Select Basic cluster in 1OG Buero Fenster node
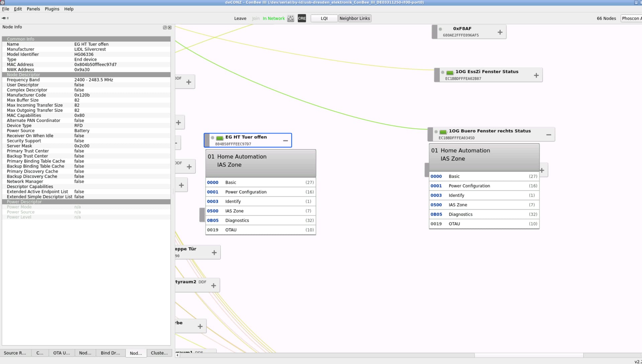Screen dimensions: 642x364 (484, 176)
